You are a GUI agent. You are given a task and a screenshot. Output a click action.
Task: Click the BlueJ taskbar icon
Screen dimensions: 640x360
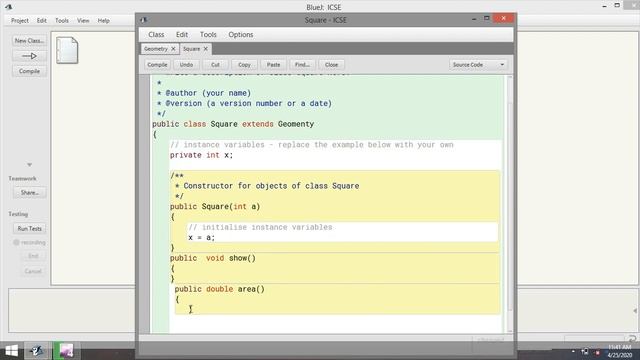[x=37, y=351]
